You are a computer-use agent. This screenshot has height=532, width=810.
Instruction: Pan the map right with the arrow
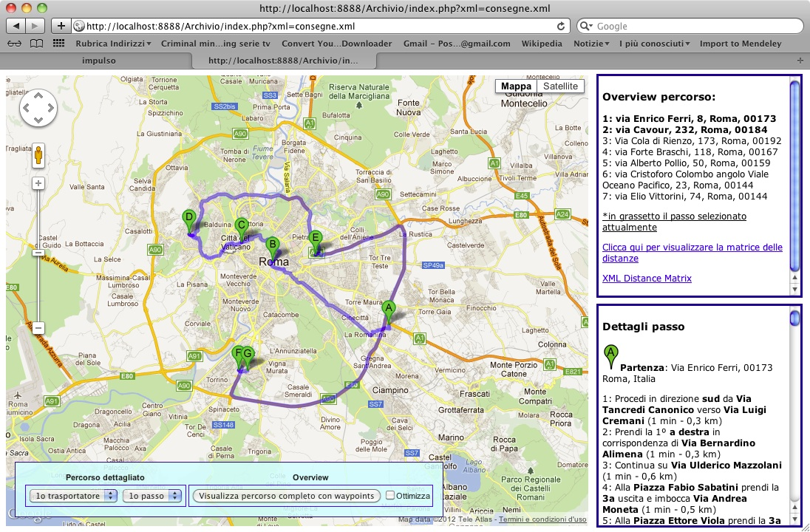pos(50,108)
